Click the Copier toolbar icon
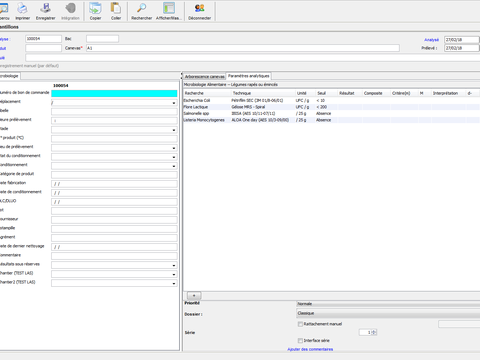The width and height of the screenshot is (480, 360). pos(95,8)
